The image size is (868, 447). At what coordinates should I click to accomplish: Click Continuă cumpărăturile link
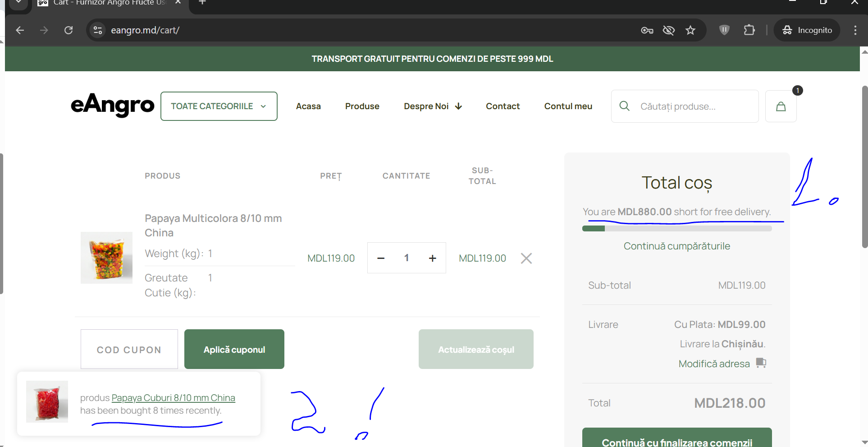click(676, 246)
